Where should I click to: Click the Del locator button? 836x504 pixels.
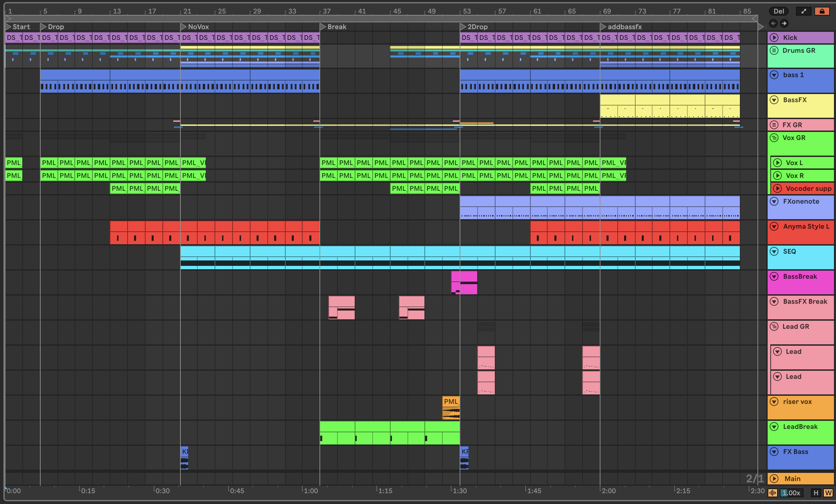pos(779,11)
